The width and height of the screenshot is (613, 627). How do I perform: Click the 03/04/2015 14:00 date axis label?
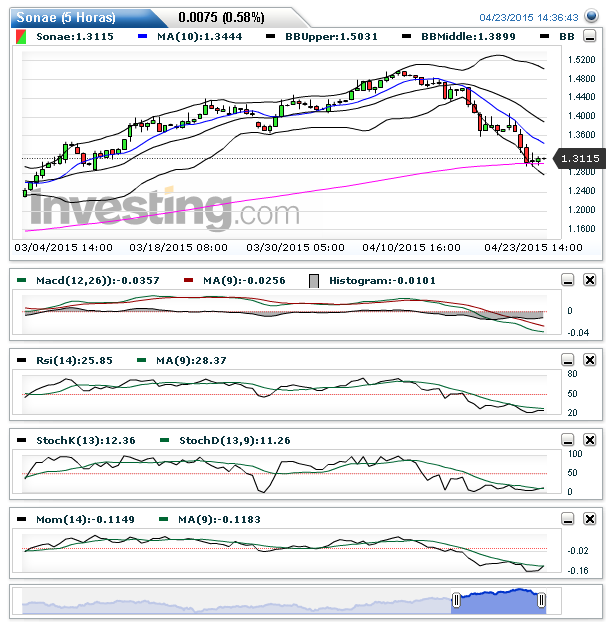pyautogui.click(x=64, y=248)
